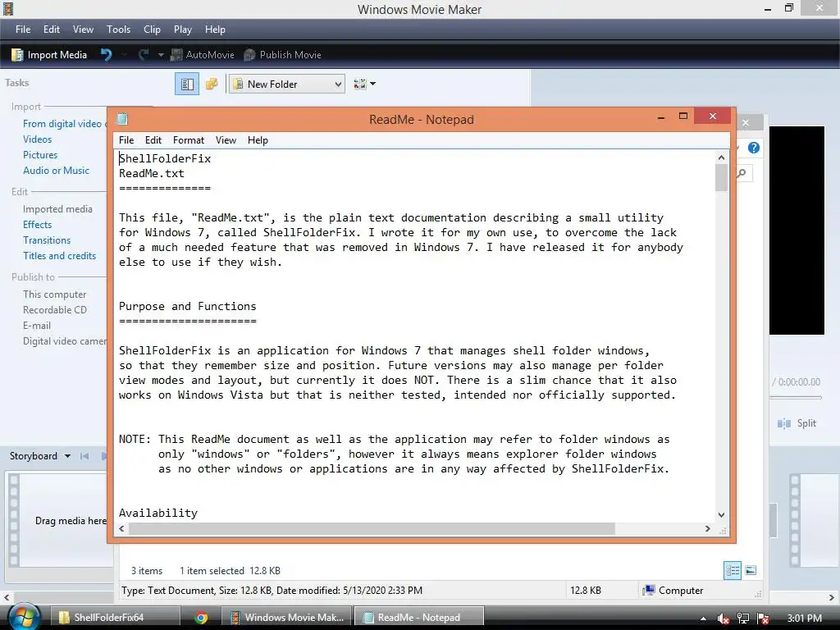
Task: Click the Audio or Music link
Action: pyautogui.click(x=57, y=171)
